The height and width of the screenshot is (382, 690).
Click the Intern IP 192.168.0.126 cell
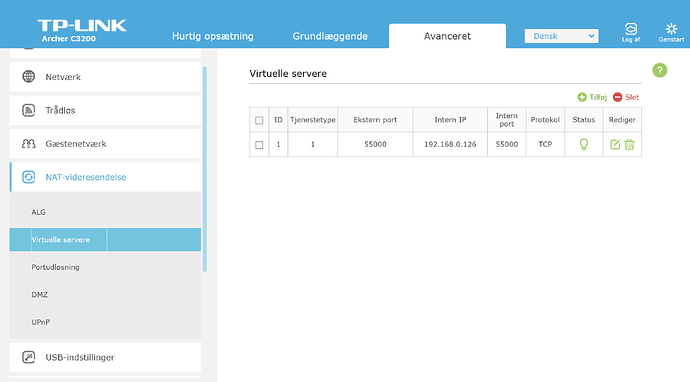450,144
